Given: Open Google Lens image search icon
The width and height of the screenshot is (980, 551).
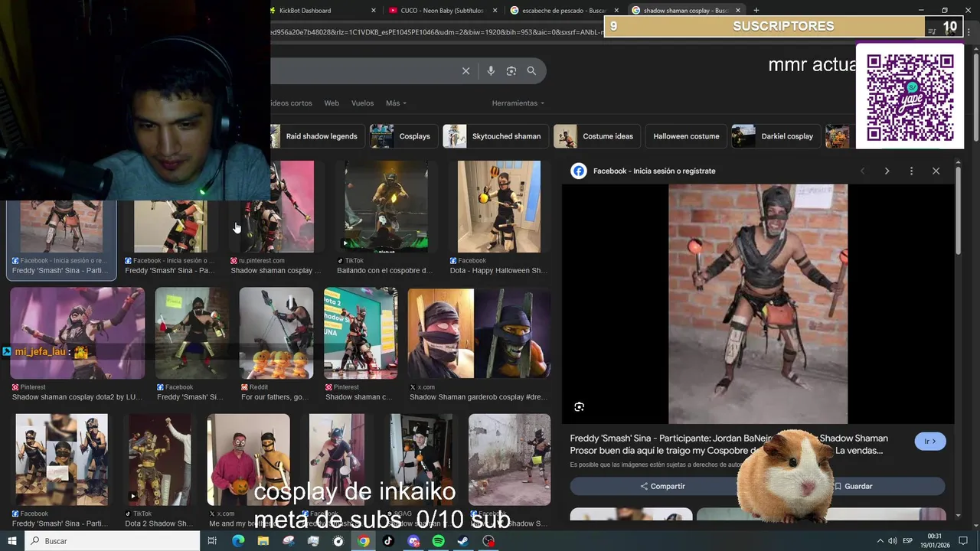Looking at the screenshot, I should click(x=511, y=71).
